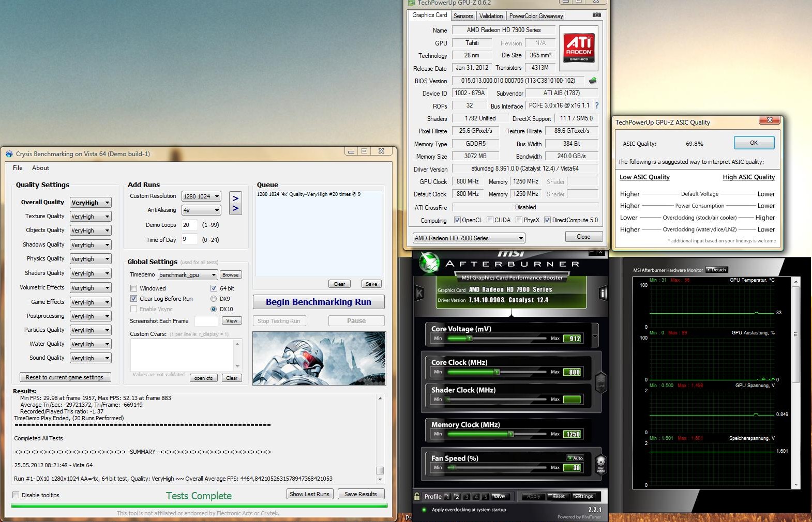Open the Shadows Quality dropdown

coord(91,245)
